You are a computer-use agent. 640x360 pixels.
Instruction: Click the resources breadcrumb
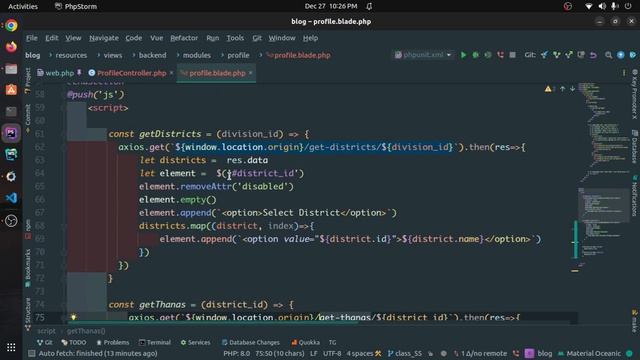coord(71,55)
